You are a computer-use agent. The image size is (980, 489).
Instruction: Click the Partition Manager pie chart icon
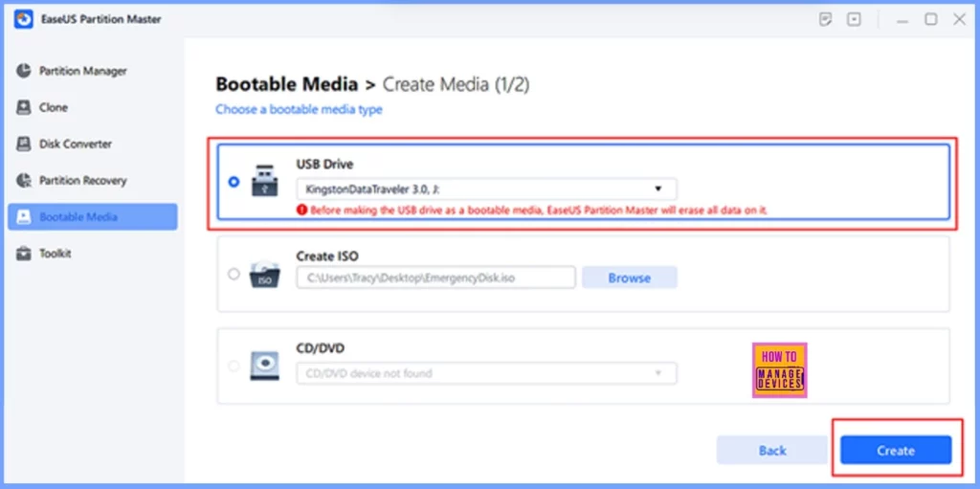[x=24, y=71]
